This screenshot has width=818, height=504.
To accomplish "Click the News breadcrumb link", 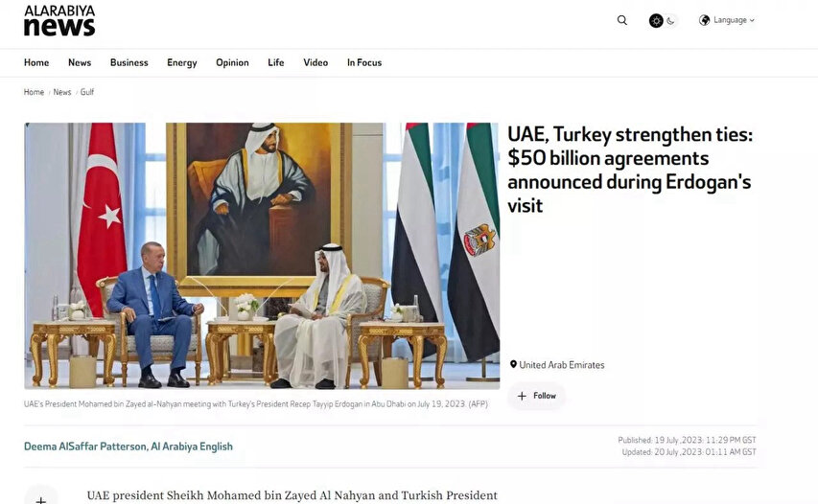I will 62,92.
